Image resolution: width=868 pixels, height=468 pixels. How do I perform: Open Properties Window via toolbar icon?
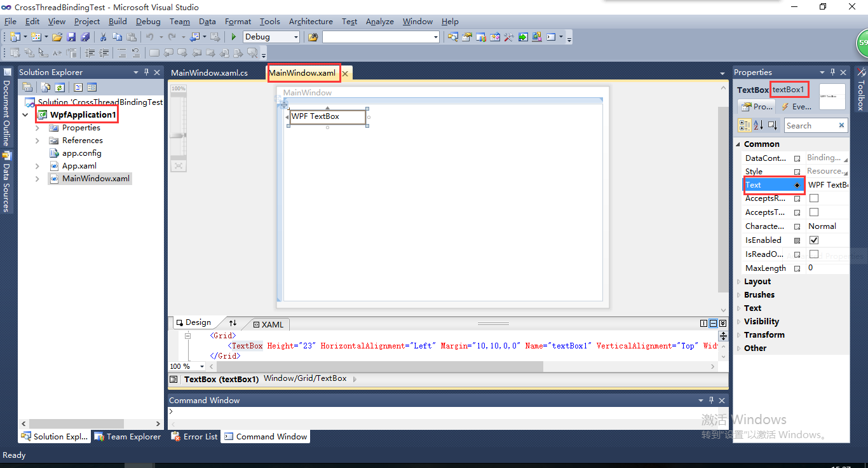[467, 37]
